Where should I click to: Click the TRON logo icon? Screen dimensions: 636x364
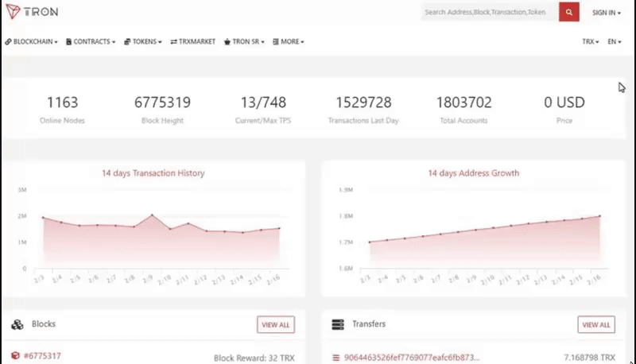(x=13, y=11)
